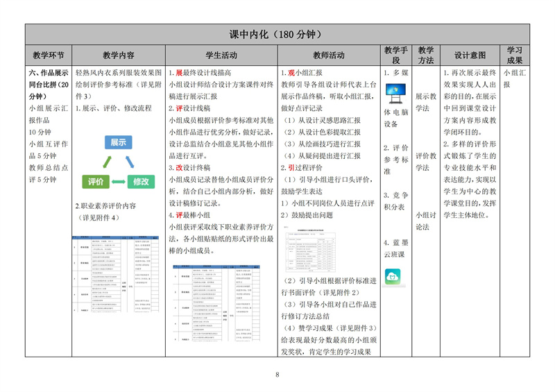Click the text 小组讨论法

click(x=426, y=221)
